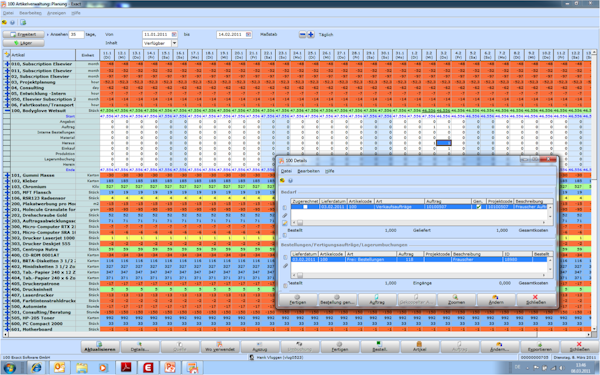
Task: Click the plus Maßstab zoom icon
Action: (x=311, y=34)
